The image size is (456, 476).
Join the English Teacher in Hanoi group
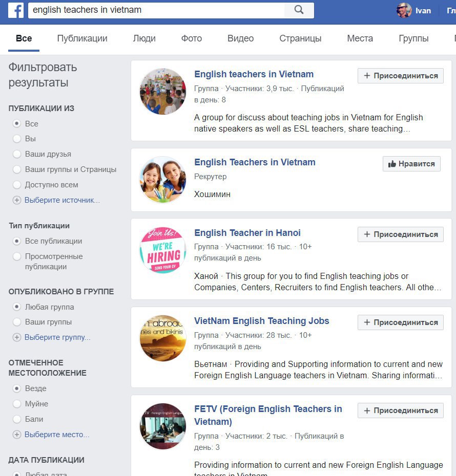click(400, 234)
